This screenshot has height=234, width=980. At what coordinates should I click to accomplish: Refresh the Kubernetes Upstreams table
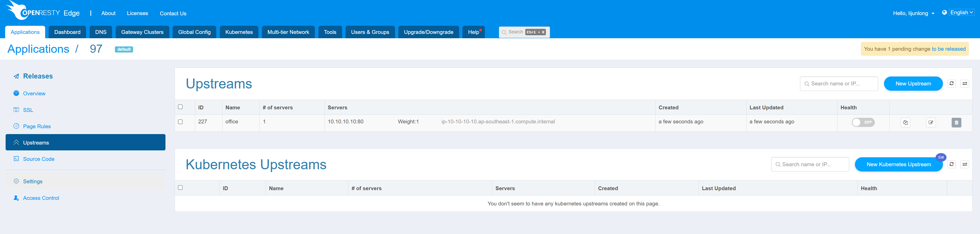[x=951, y=164]
